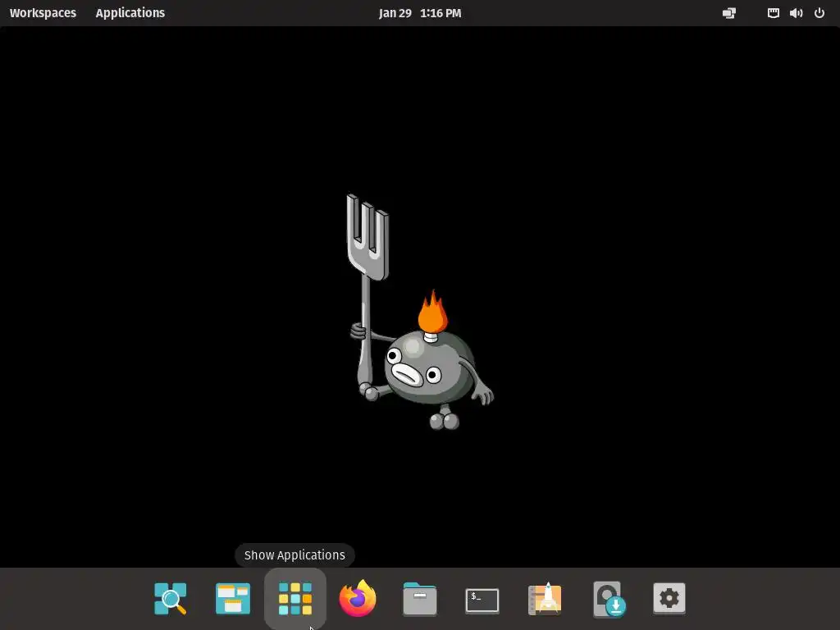The height and width of the screenshot is (630, 840).
Task: Launch Firefox from the dock
Action: (358, 598)
